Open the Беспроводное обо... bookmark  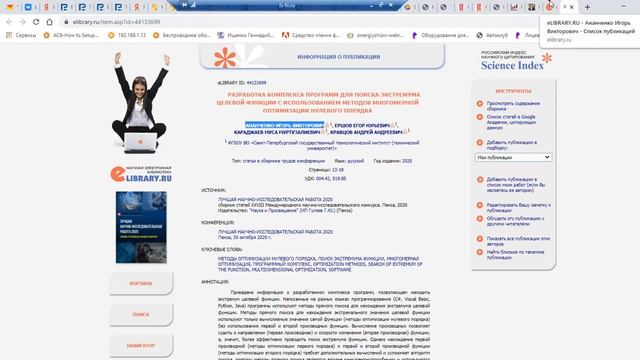tap(182, 36)
